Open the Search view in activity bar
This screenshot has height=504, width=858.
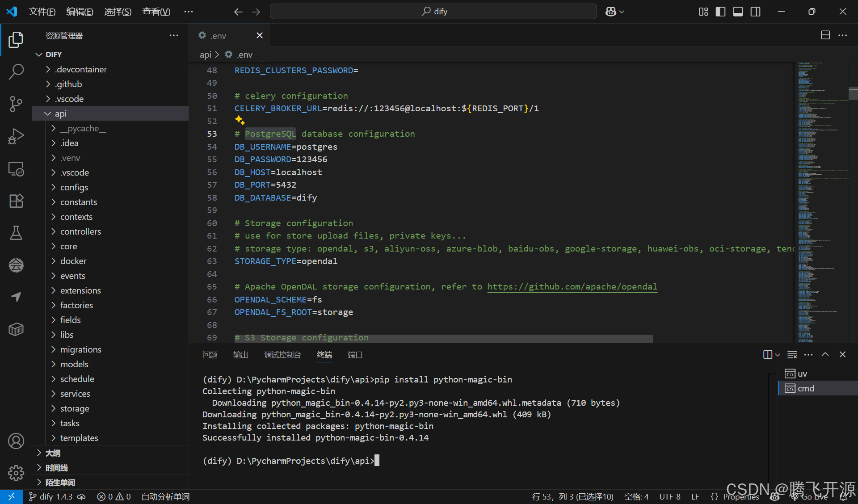pos(16,71)
